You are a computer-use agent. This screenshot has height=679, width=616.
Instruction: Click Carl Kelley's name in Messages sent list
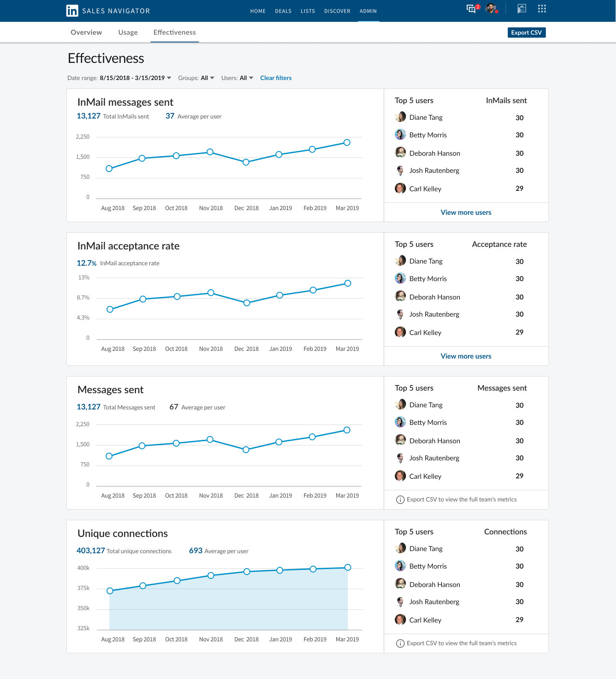425,476
